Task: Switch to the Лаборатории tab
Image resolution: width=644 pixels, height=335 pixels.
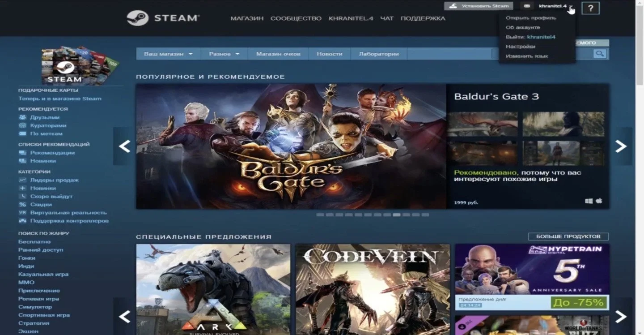Action: (x=379, y=54)
